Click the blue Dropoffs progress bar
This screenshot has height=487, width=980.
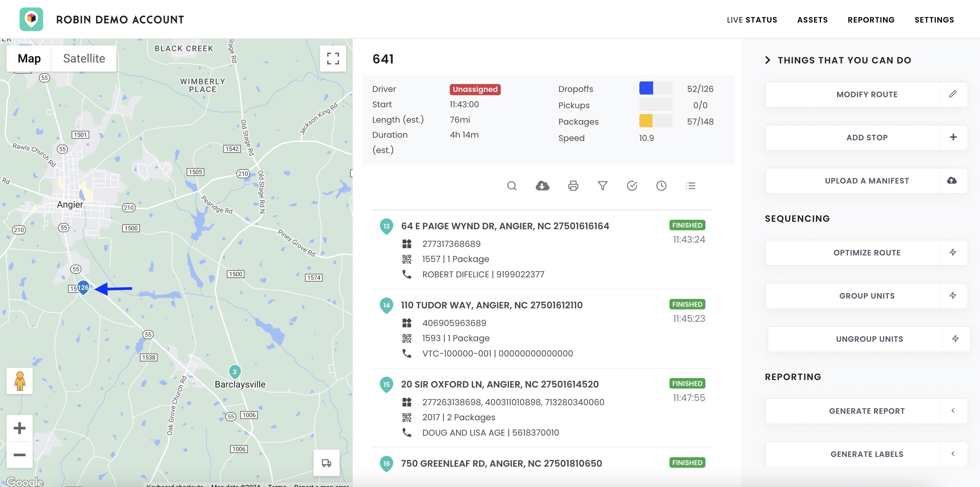[x=655, y=88]
